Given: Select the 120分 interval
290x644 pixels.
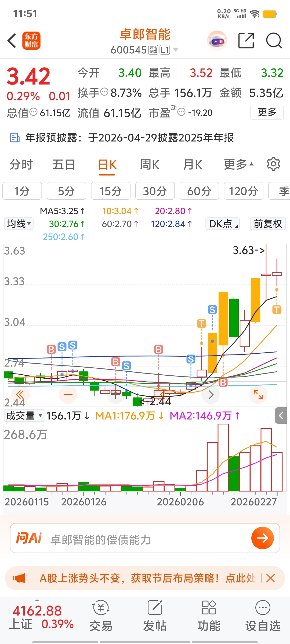Looking at the screenshot, I should click(244, 191).
